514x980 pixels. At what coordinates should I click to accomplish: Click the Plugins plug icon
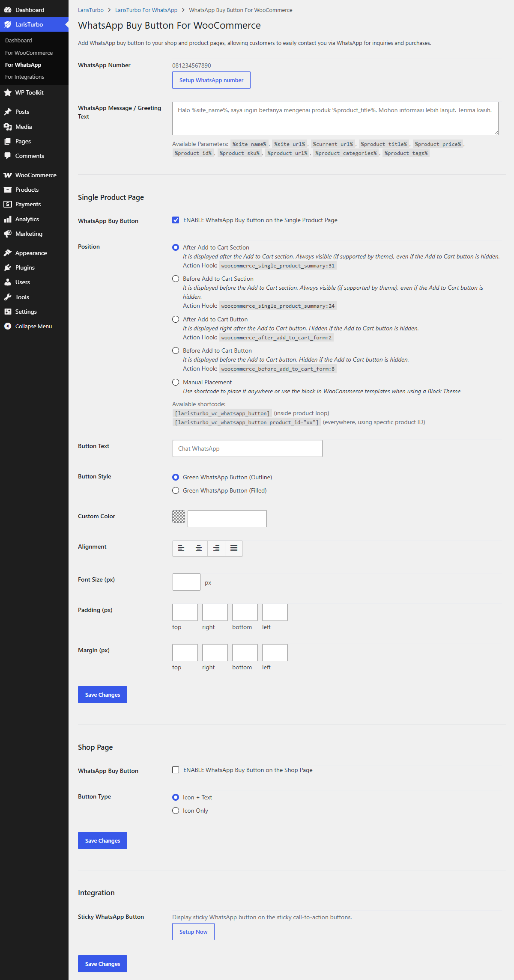tap(8, 267)
